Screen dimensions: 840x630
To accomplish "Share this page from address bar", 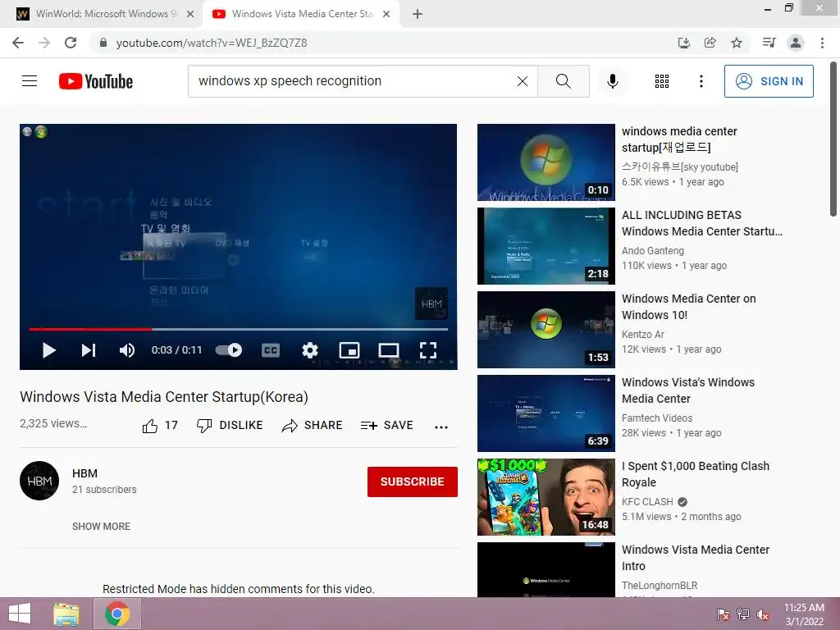I will tap(710, 43).
